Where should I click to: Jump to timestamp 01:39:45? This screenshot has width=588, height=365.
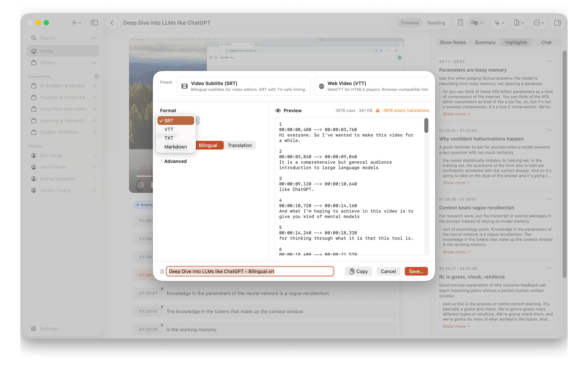[148, 311]
